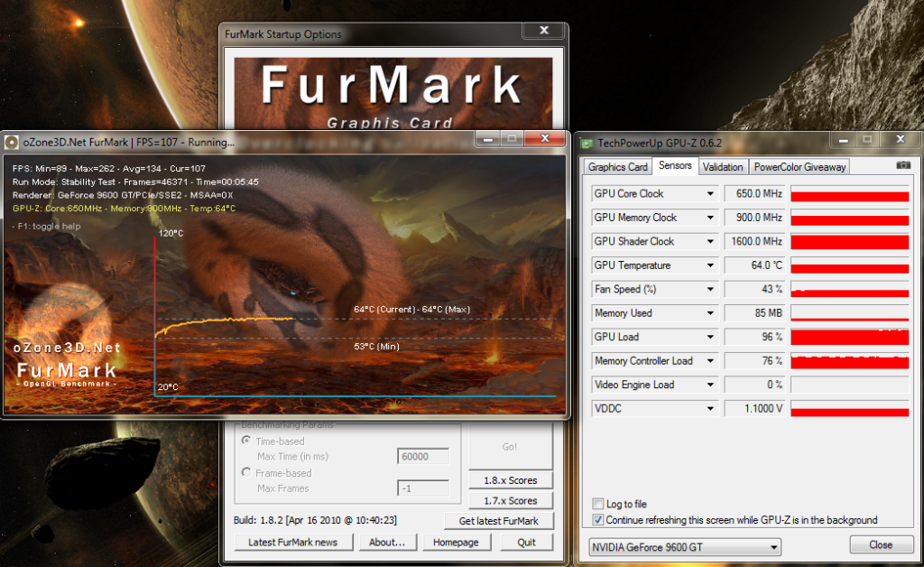This screenshot has height=567, width=924.
Task: Expand the GPU Core Clock dropdown
Action: pyautogui.click(x=710, y=194)
